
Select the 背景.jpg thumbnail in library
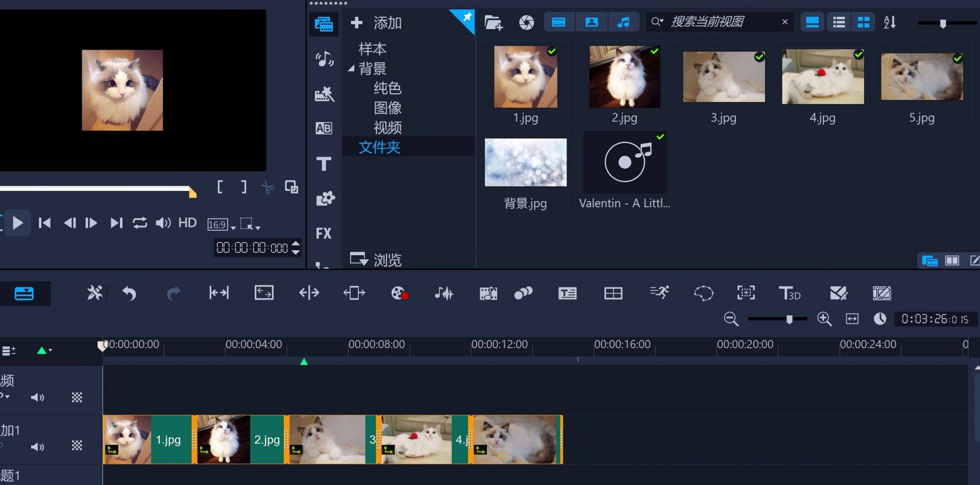pos(525,162)
